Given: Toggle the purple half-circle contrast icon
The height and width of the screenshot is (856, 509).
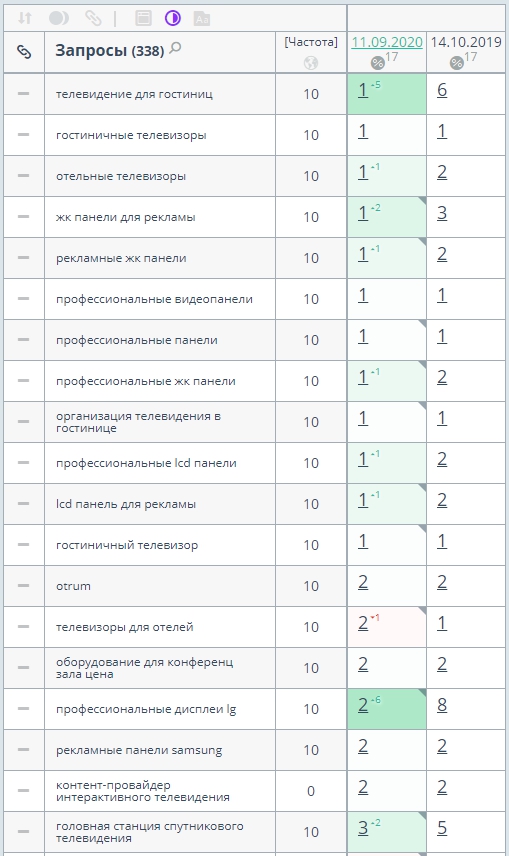Looking at the screenshot, I should click(173, 18).
